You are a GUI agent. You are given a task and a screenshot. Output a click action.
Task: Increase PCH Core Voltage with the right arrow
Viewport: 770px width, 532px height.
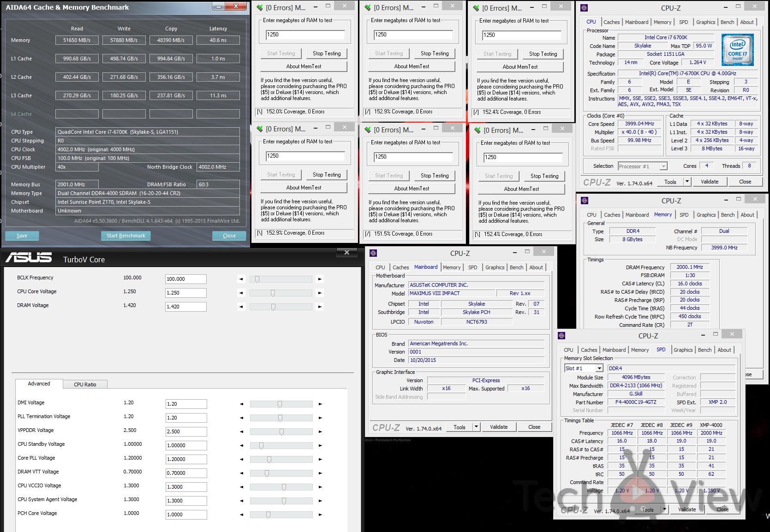point(320,514)
